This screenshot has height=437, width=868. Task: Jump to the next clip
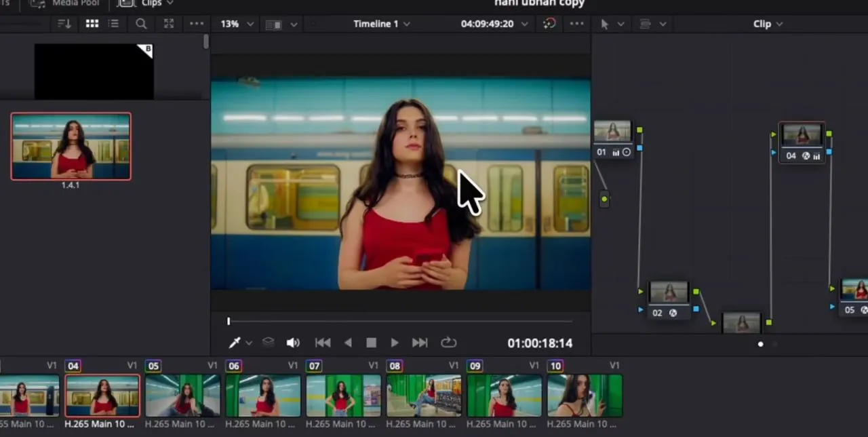[420, 343]
